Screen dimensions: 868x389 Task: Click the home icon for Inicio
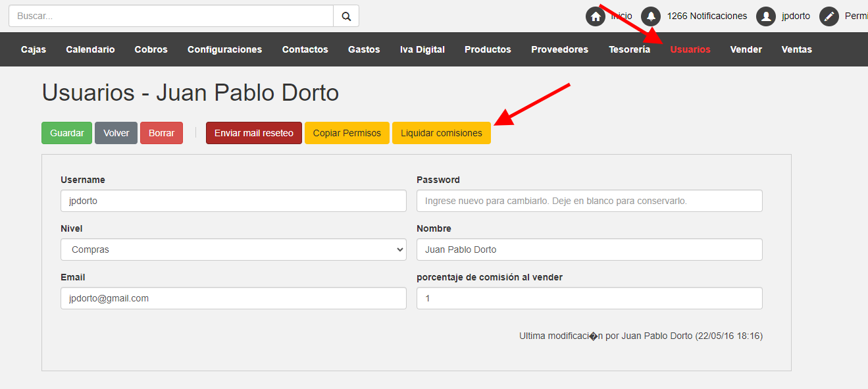pyautogui.click(x=596, y=16)
